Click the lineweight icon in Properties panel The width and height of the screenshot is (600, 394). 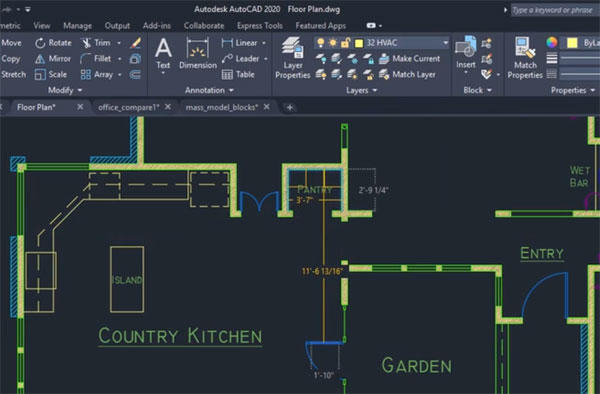click(x=552, y=58)
